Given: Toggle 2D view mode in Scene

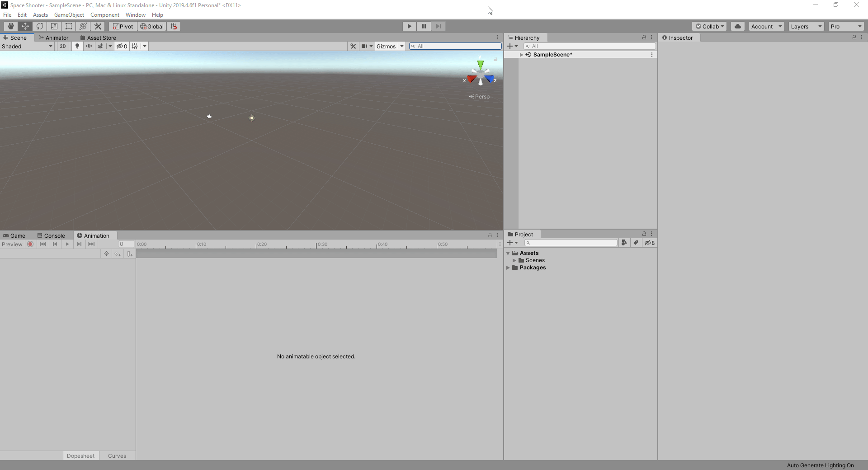Looking at the screenshot, I should click(x=63, y=46).
